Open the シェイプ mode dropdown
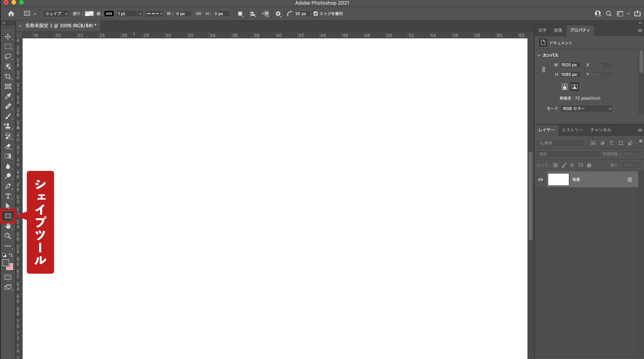Viewport: 644px width, 359px height. [56, 14]
